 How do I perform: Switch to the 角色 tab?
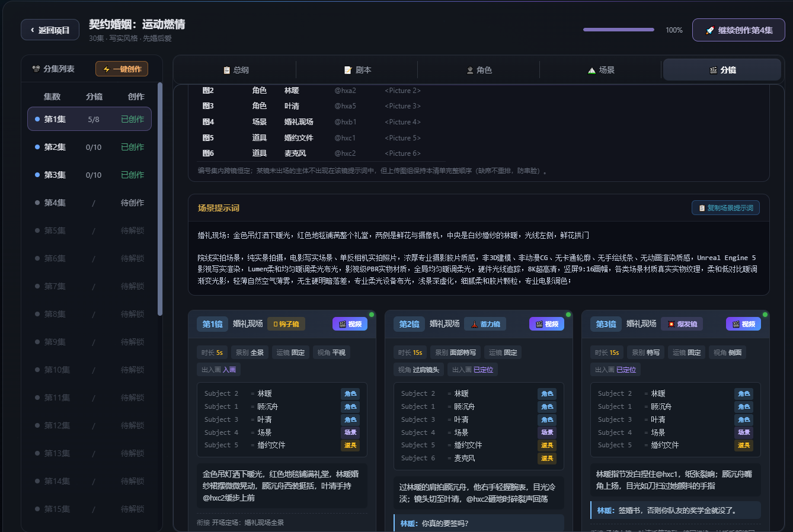(479, 70)
